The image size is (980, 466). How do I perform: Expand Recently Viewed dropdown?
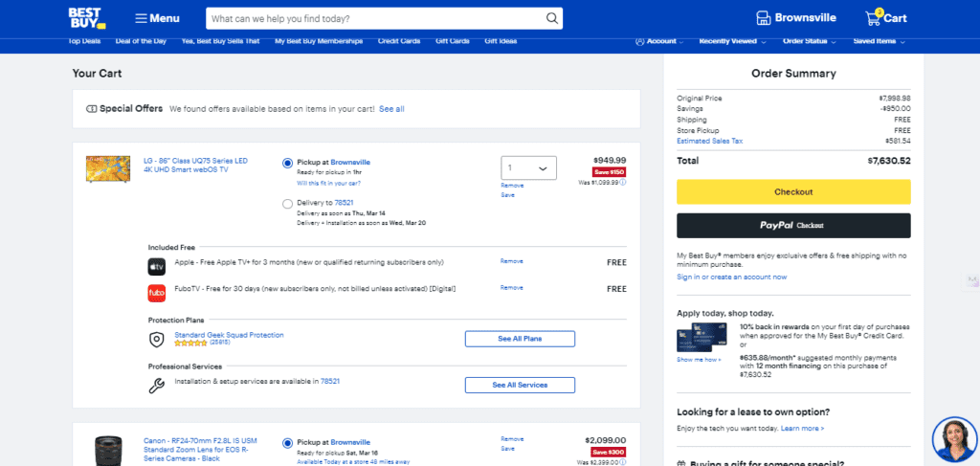[x=732, y=41]
